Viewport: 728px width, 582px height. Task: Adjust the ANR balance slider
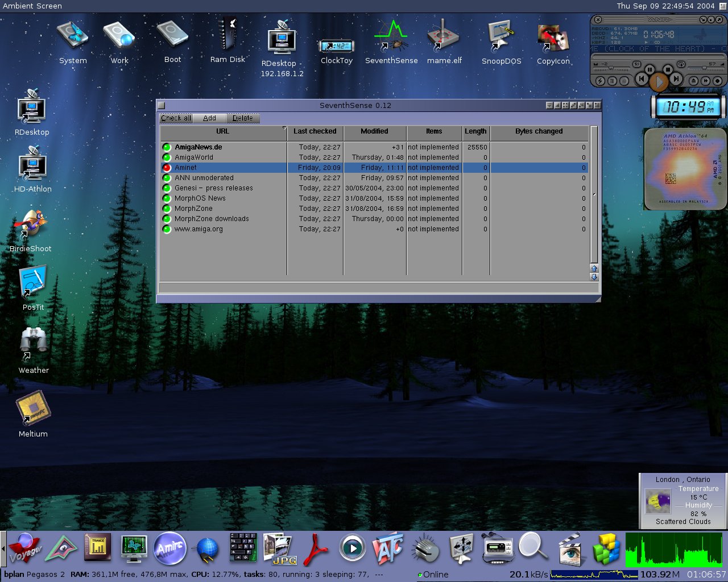click(x=611, y=68)
